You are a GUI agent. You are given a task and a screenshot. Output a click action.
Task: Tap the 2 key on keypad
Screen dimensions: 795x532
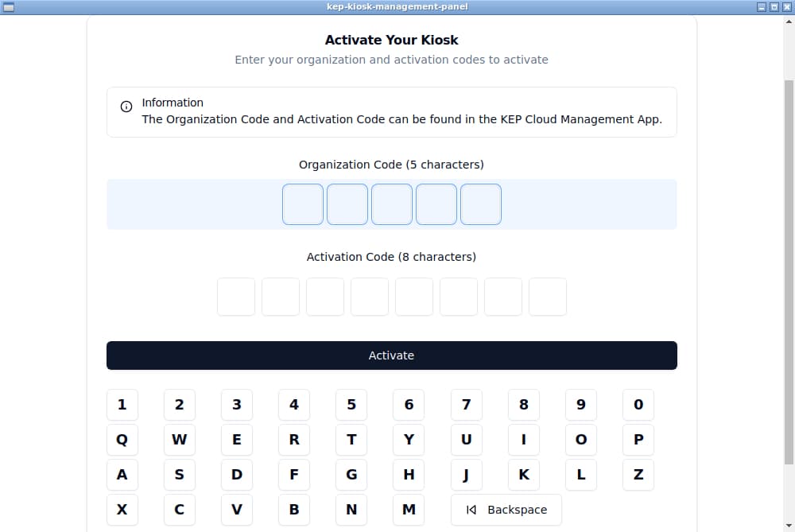coord(180,405)
